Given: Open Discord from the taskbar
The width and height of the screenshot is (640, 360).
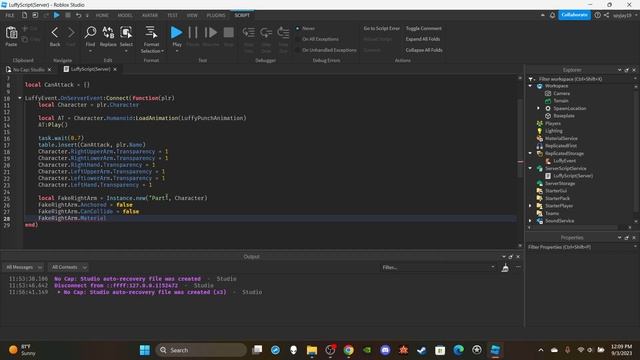Looking at the screenshot, I should (x=385, y=350).
